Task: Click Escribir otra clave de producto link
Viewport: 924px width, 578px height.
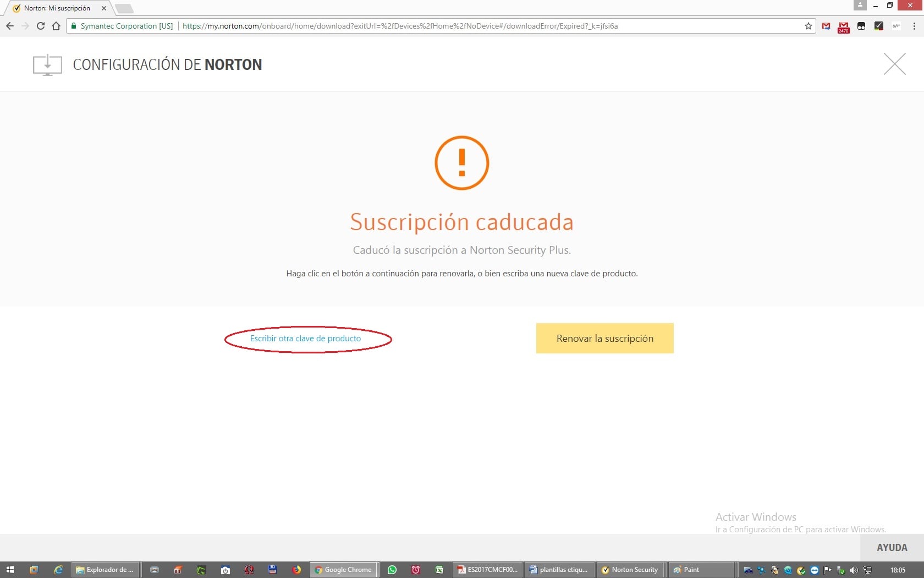Action: tap(306, 339)
